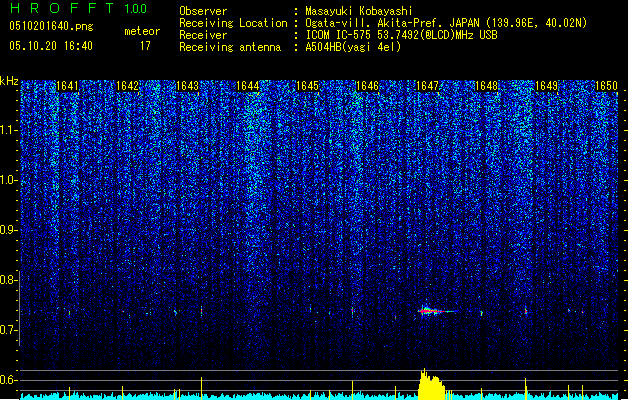The image size is (629, 400).
Task: Click time marker 1646 on spectrogram
Action: pyautogui.click(x=367, y=86)
